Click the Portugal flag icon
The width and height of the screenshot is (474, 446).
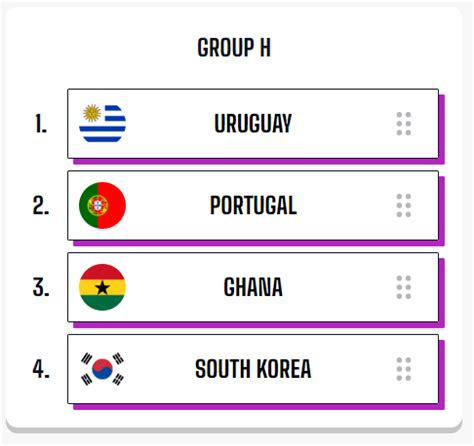102,205
